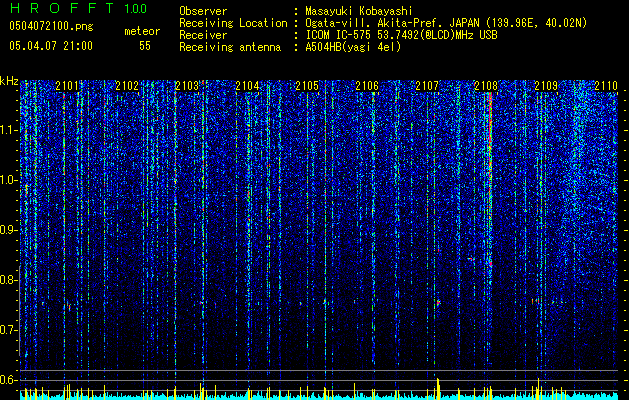This screenshot has width=629, height=400.
Task: Click the 1.1 kHz axis label
Action: [9, 130]
